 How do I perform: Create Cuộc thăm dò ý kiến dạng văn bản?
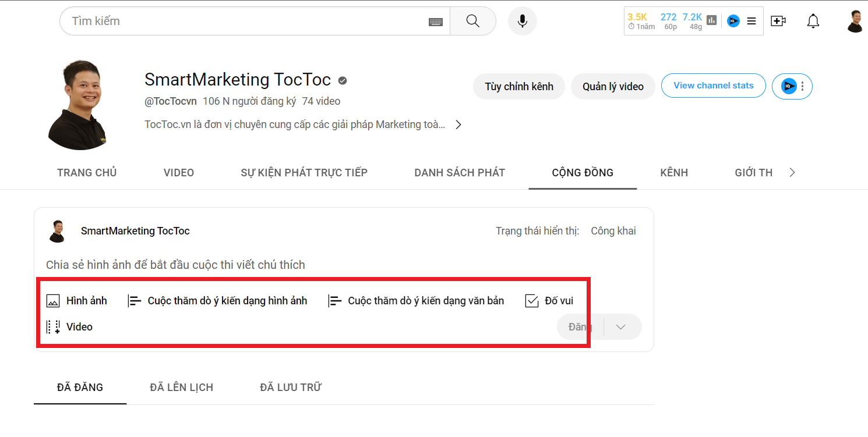coord(416,301)
